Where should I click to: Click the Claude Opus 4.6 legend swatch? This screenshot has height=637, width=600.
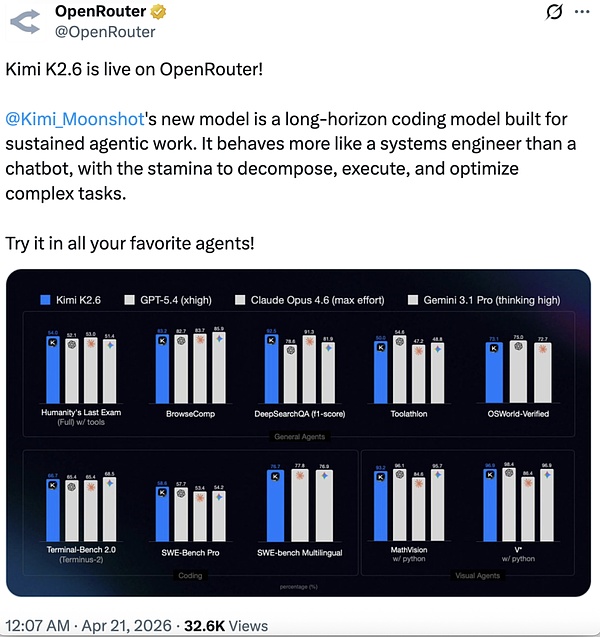(x=240, y=299)
